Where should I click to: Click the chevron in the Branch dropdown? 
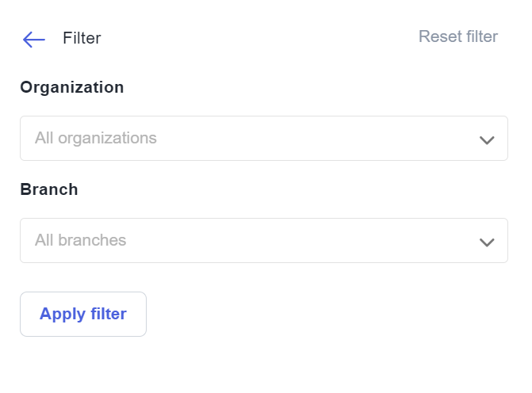[487, 242]
